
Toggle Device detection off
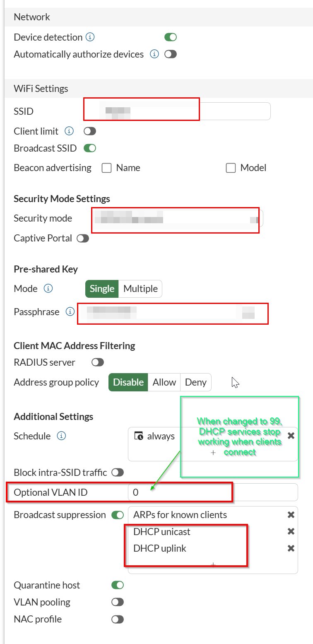pyautogui.click(x=171, y=37)
